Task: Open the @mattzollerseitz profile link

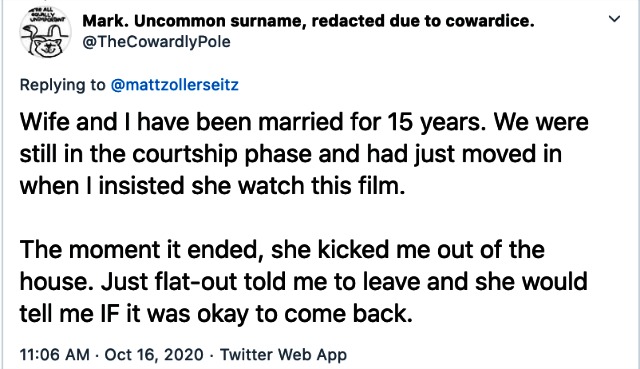Action: pos(175,85)
